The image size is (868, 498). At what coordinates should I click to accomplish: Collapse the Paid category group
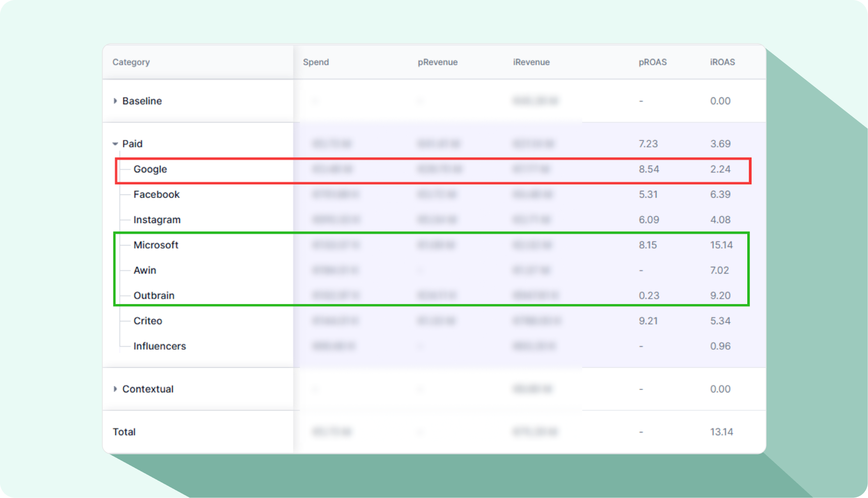pyautogui.click(x=115, y=144)
